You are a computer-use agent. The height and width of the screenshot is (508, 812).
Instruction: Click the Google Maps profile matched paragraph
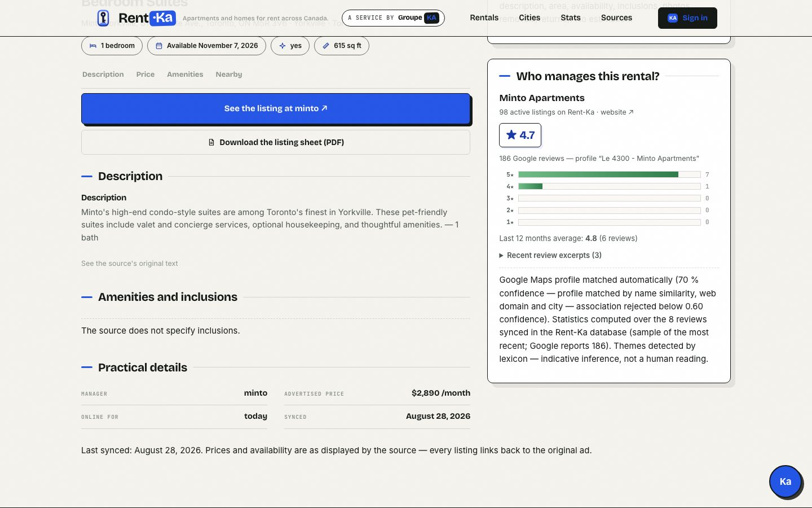[x=608, y=319]
